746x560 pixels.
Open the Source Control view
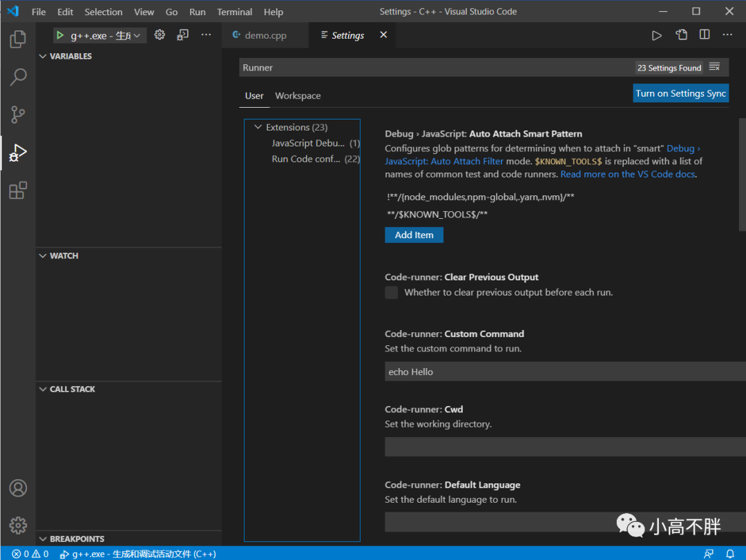pyautogui.click(x=18, y=115)
